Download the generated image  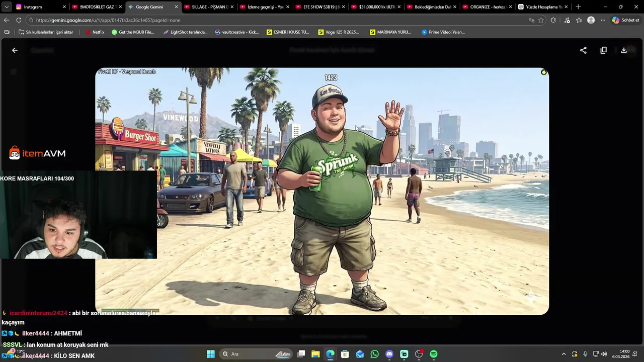pyautogui.click(x=624, y=50)
